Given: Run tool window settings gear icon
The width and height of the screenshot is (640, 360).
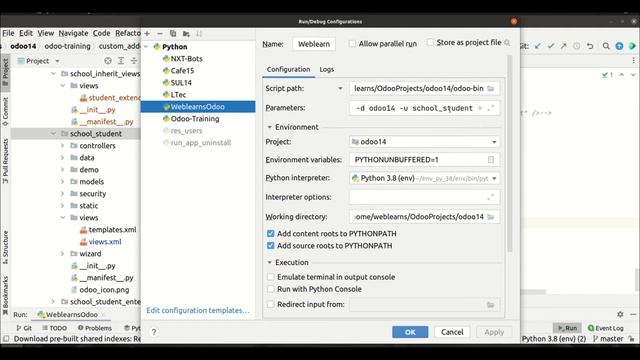Looking at the screenshot, I should coord(620,314).
